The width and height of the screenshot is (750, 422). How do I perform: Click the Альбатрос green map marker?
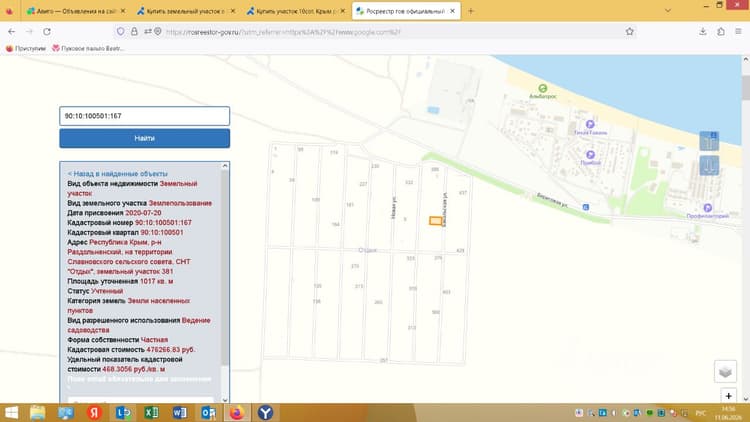[x=542, y=89]
